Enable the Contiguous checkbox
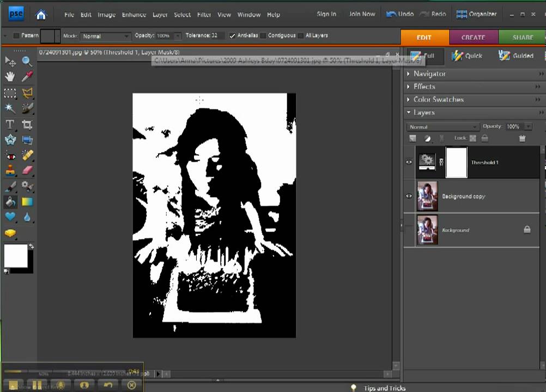 [263, 36]
